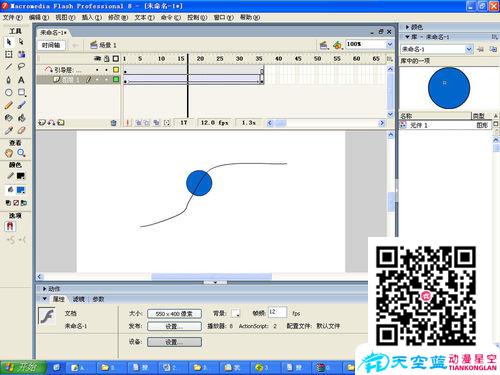Image resolution: width=500 pixels, height=375 pixels.
Task: Click the publish settings button
Action: coord(174,326)
